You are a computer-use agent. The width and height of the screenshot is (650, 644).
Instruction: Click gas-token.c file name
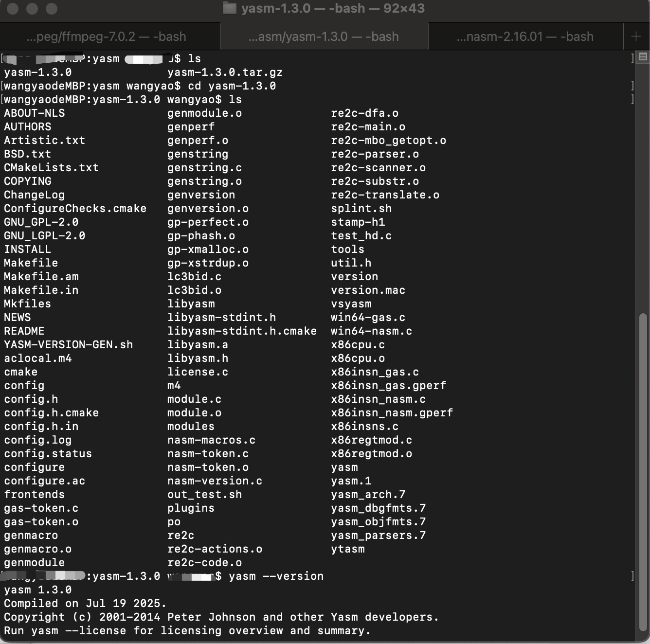(41, 508)
